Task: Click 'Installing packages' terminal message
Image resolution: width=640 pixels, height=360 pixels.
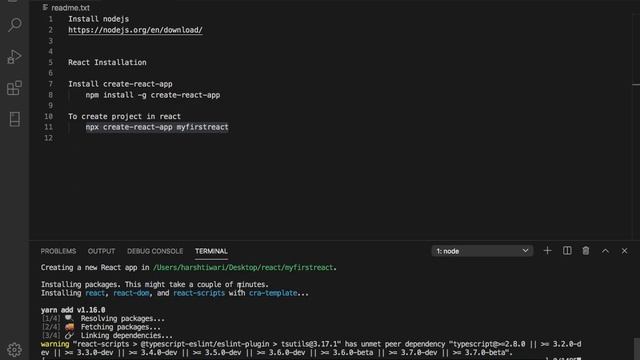Action: [155, 284]
